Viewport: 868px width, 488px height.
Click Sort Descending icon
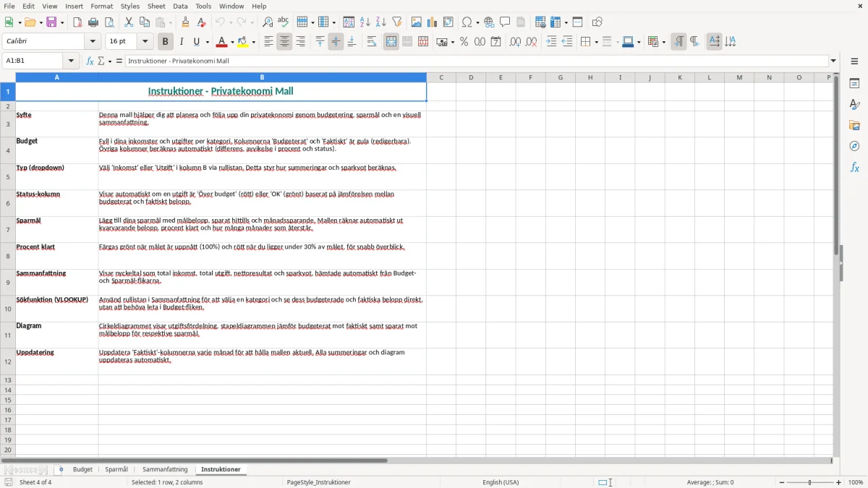[x=380, y=22]
